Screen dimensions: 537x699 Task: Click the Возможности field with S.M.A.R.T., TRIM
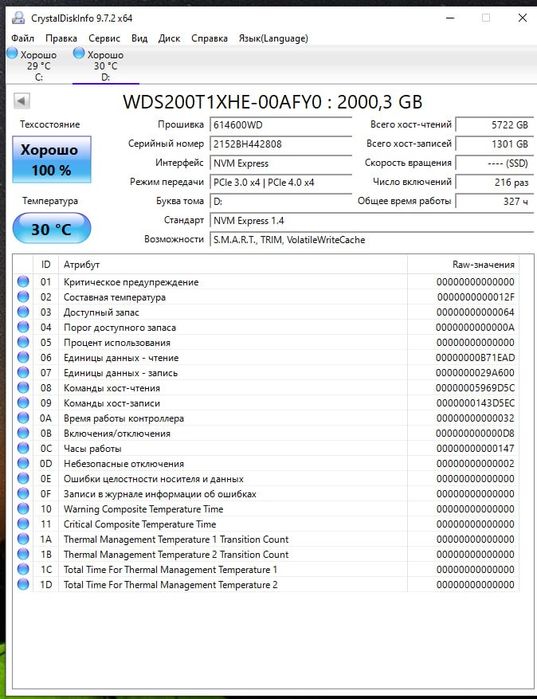371,240
